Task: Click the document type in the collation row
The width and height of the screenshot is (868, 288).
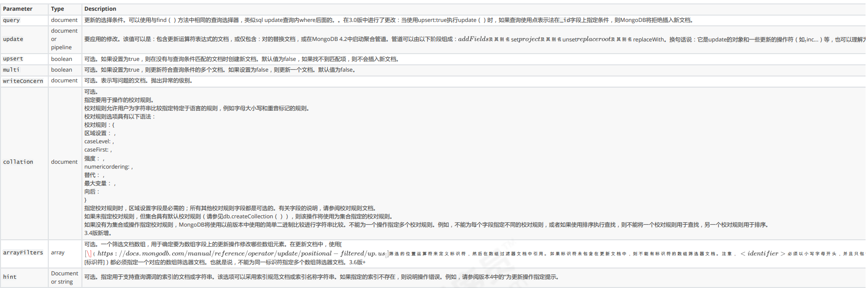Action: [x=64, y=162]
